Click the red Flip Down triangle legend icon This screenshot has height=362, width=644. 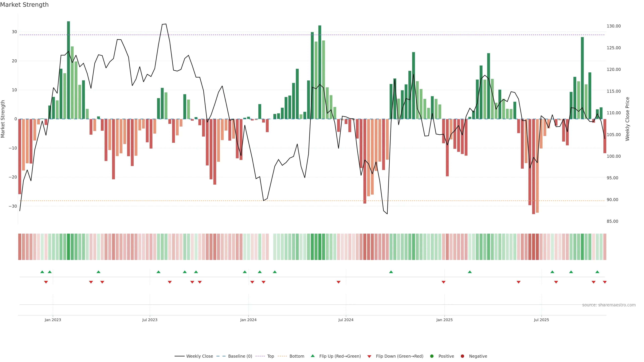coord(369,356)
